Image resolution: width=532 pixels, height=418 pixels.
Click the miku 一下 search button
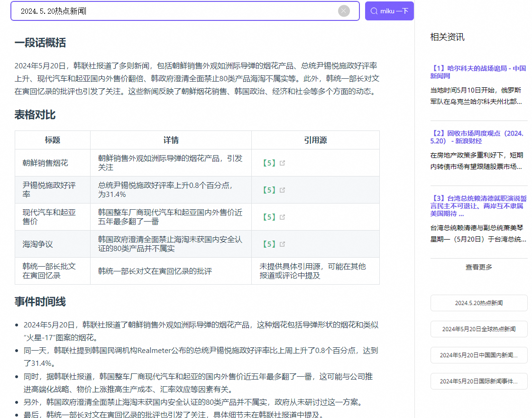[x=389, y=11]
